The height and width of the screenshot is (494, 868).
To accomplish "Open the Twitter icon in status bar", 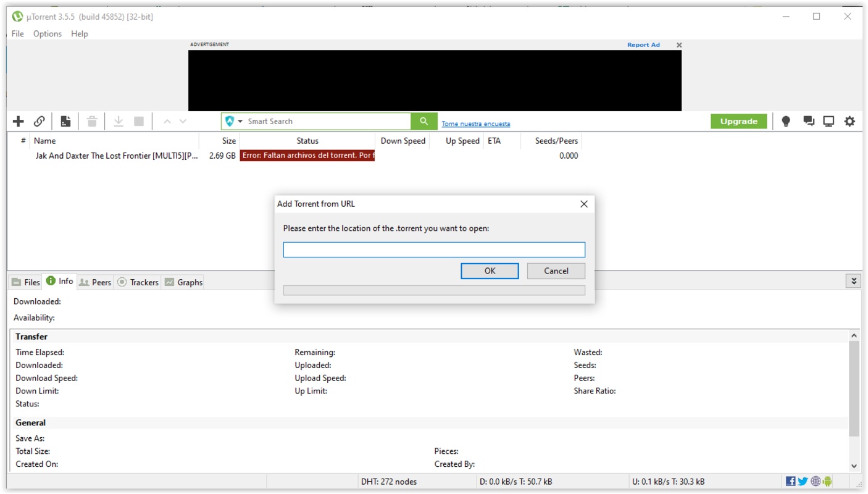I will 803,482.
